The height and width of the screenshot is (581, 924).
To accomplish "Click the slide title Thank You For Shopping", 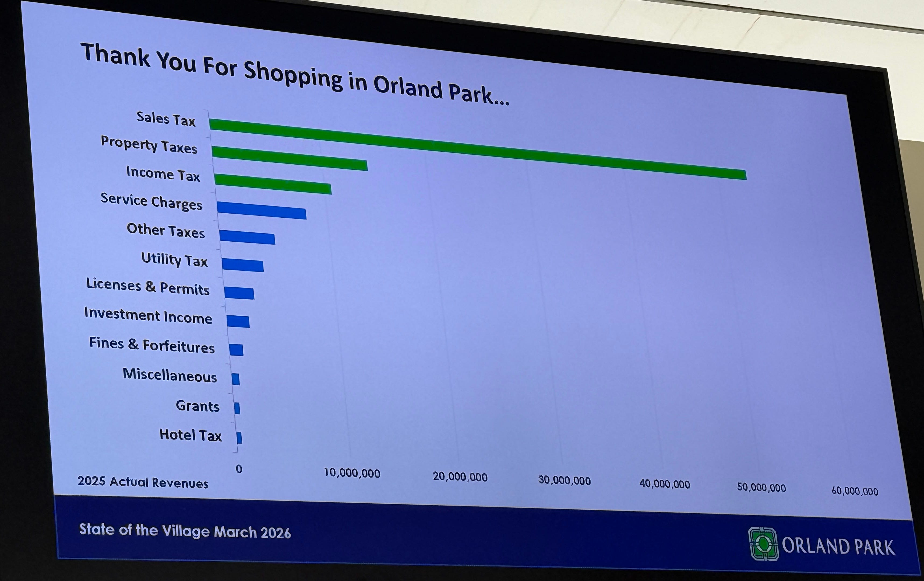I will [x=294, y=74].
